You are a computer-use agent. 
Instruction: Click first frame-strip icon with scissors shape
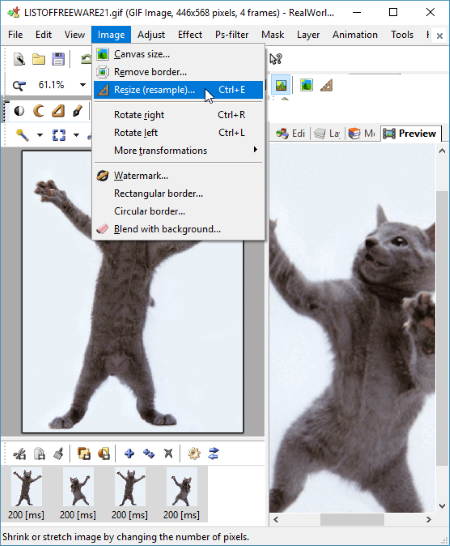coord(19,454)
